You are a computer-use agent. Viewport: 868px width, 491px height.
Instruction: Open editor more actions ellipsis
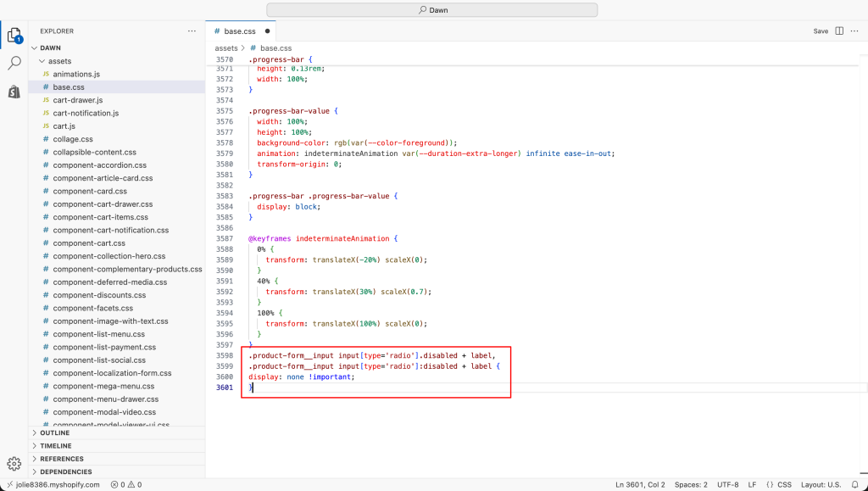(x=855, y=31)
